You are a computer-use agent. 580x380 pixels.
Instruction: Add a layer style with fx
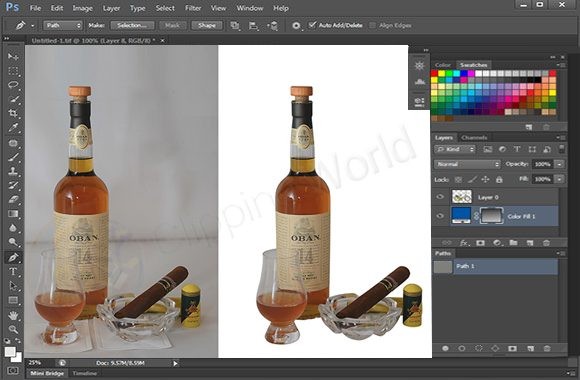coord(464,243)
